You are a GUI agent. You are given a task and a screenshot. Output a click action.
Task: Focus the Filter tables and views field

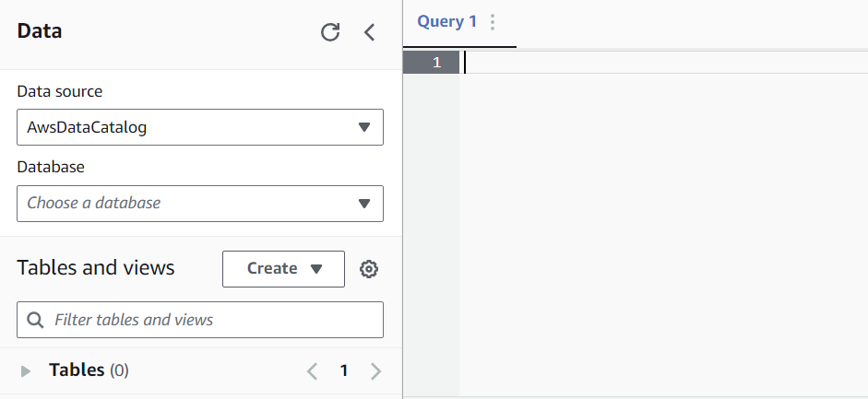pos(200,320)
